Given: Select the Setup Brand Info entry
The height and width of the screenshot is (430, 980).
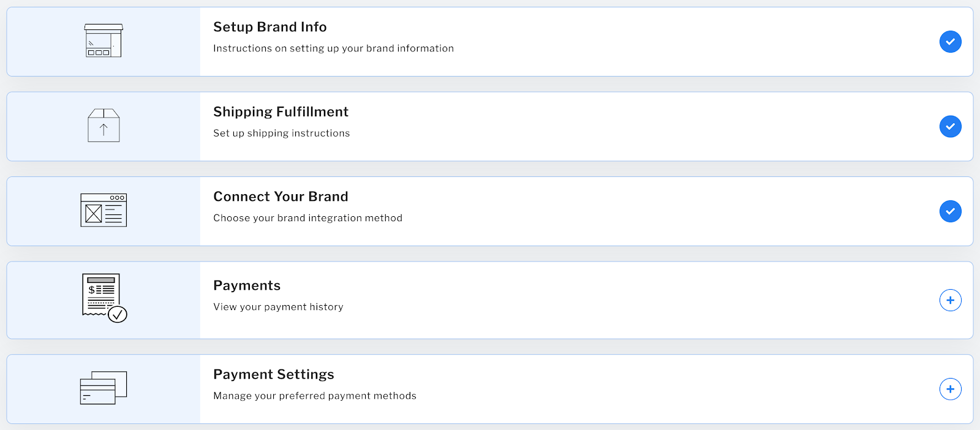Looking at the screenshot, I should click(490, 41).
